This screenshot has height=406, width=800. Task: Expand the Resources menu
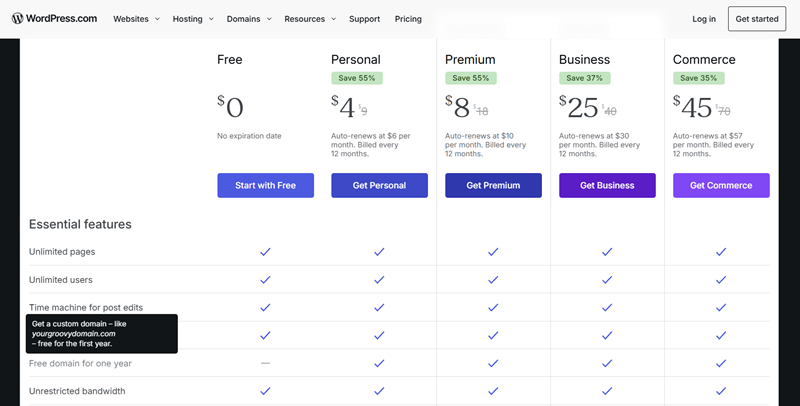click(310, 19)
